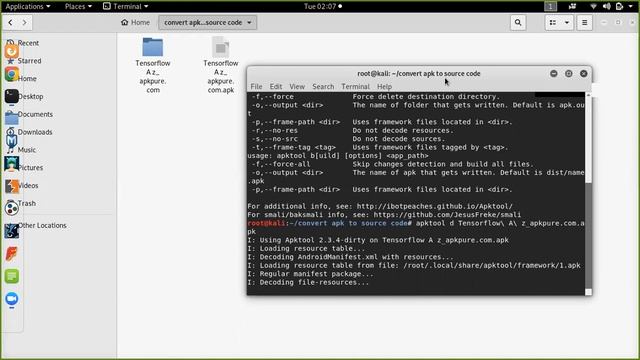Screen dimensions: 640x360
Task: Open the orange browser icon atop the dock
Action: tap(11, 51)
